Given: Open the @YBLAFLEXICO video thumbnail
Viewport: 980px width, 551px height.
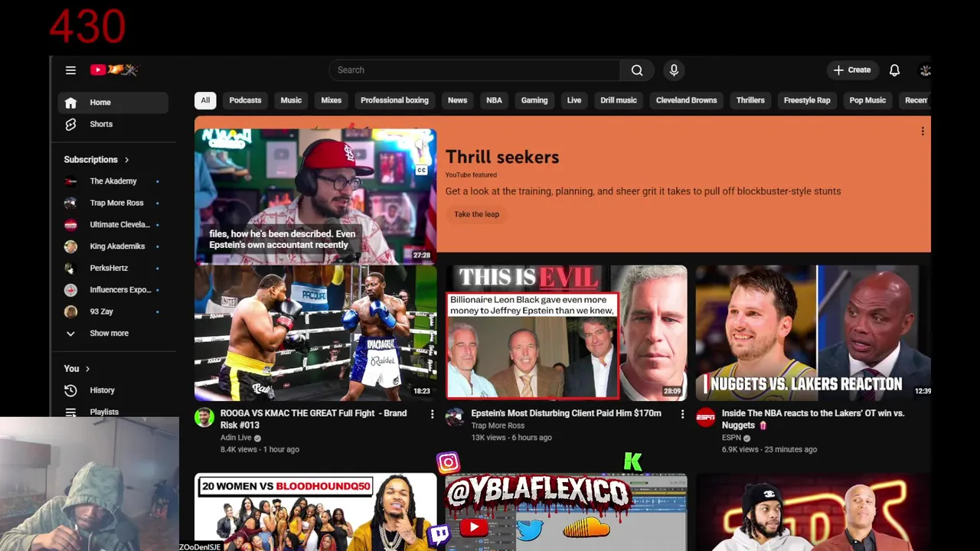Looking at the screenshot, I should point(567,512).
